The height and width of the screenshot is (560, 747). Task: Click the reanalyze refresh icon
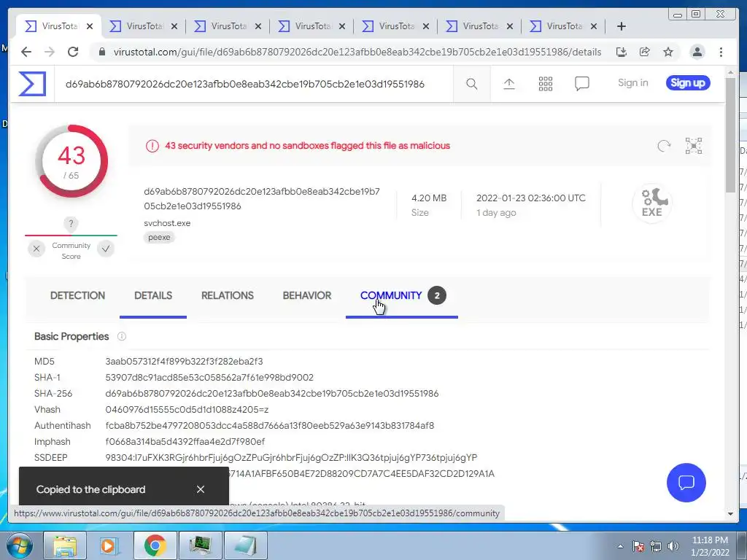(x=664, y=146)
